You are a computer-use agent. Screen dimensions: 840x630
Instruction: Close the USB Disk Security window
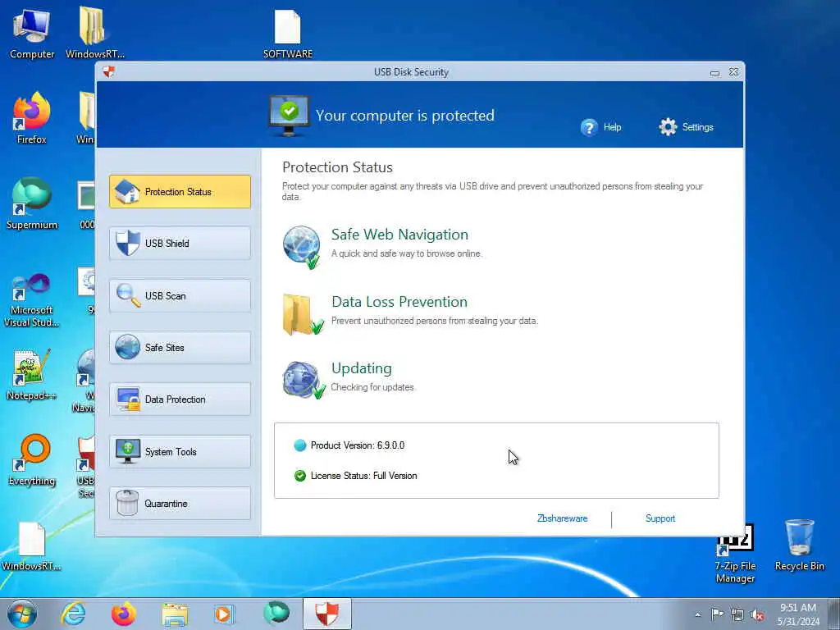(733, 72)
